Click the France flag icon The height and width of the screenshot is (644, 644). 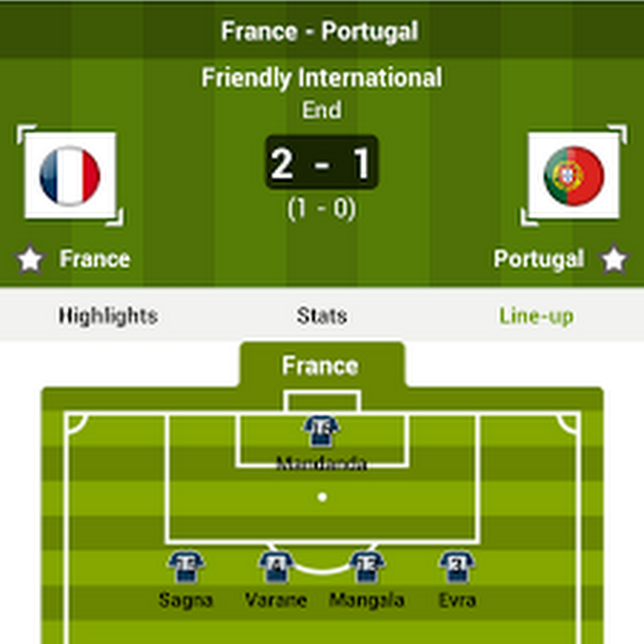(70, 175)
